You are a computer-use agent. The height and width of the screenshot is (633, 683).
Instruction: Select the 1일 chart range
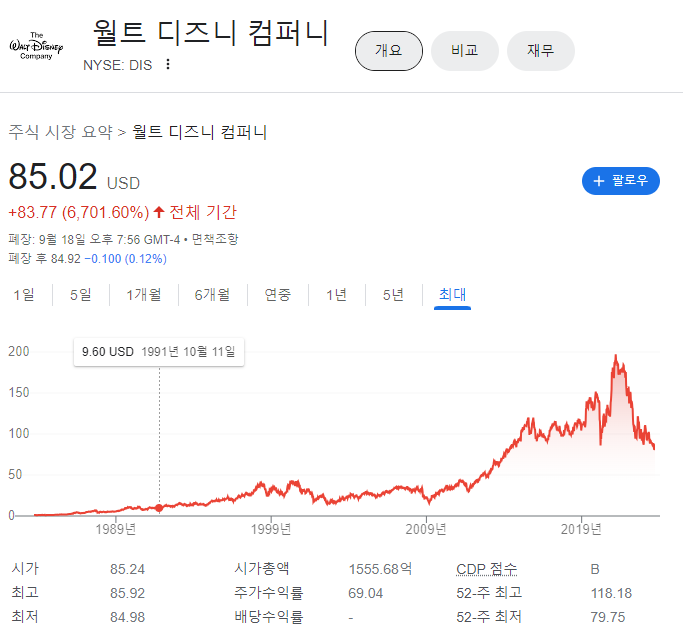(24, 295)
